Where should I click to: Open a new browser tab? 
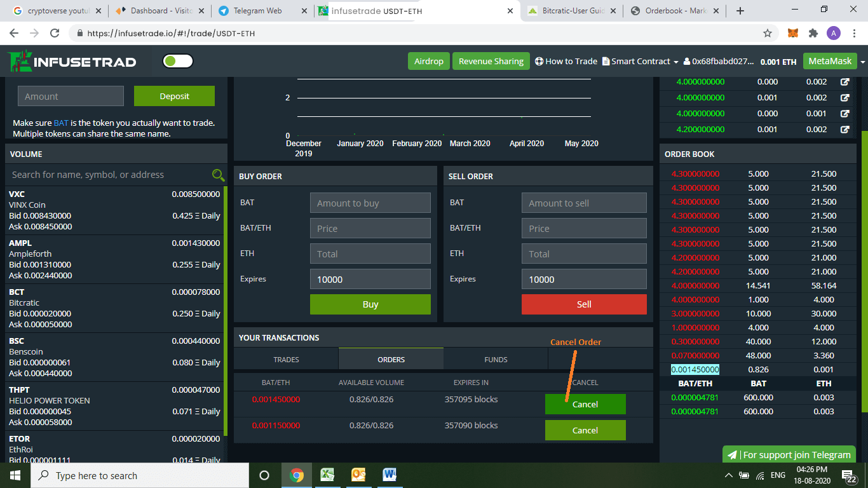click(740, 11)
